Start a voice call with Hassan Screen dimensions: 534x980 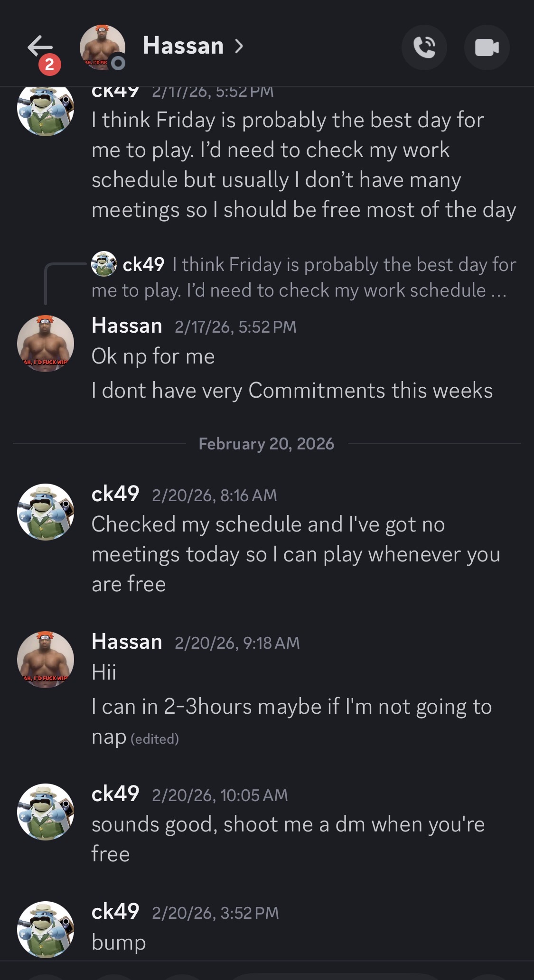point(424,47)
